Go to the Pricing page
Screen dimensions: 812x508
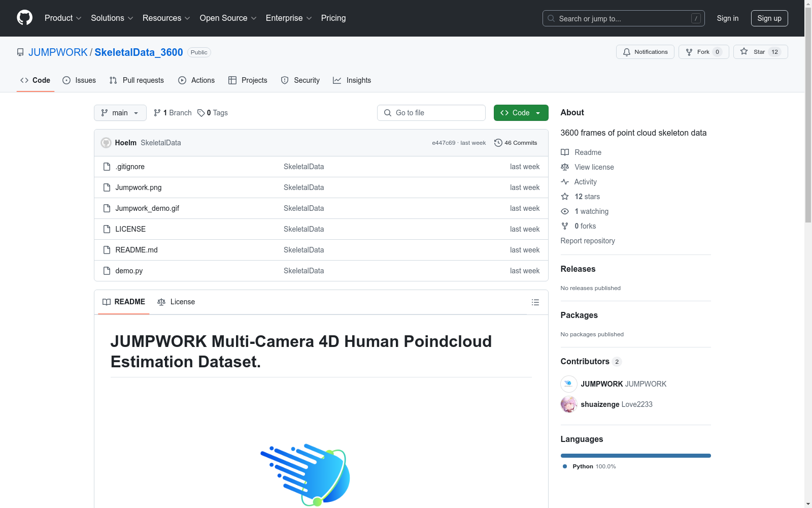(x=333, y=18)
